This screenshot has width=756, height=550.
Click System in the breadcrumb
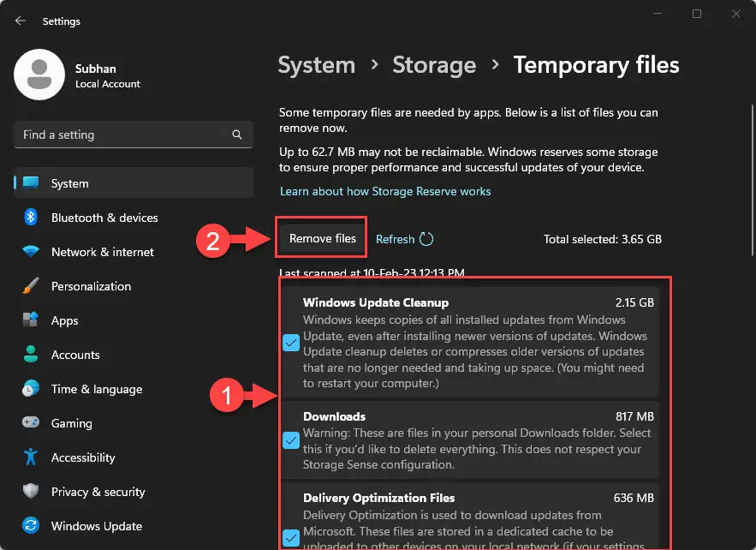[316, 64]
